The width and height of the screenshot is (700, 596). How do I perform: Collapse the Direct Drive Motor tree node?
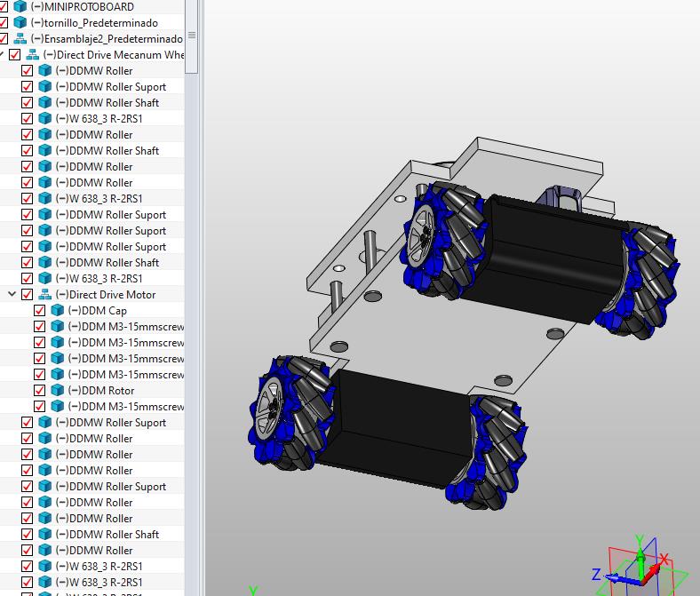pyautogui.click(x=12, y=294)
